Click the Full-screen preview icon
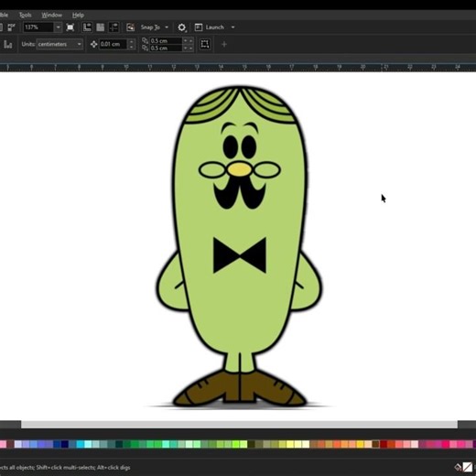The height and width of the screenshot is (476, 476). pyautogui.click(x=70, y=27)
